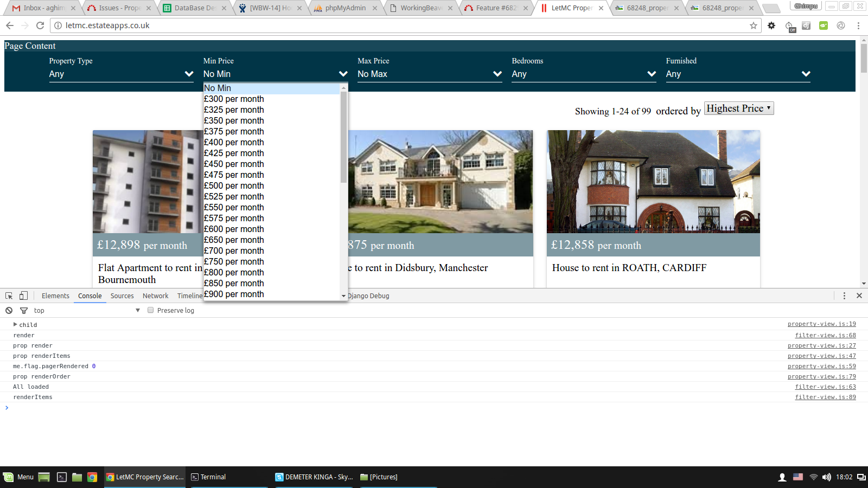Toggle the device toolbar in DevTools

point(23,296)
